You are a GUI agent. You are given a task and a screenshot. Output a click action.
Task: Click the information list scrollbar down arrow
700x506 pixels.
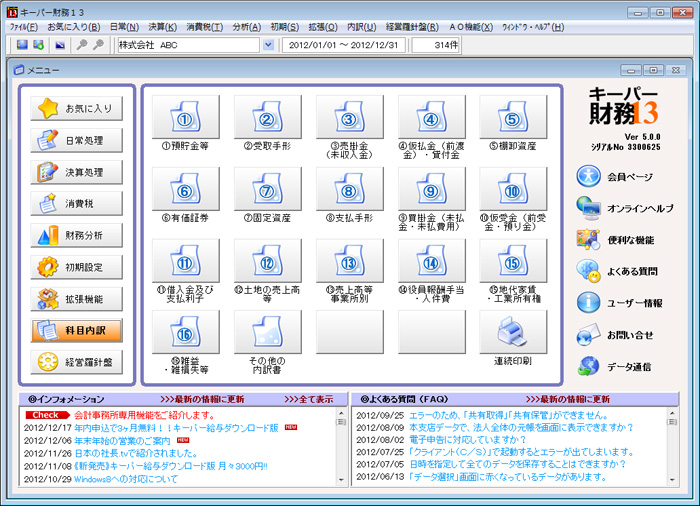[x=341, y=480]
